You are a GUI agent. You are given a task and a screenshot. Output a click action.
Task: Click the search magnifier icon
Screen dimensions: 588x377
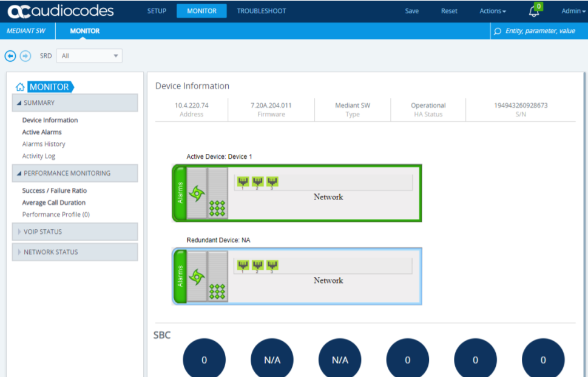498,31
